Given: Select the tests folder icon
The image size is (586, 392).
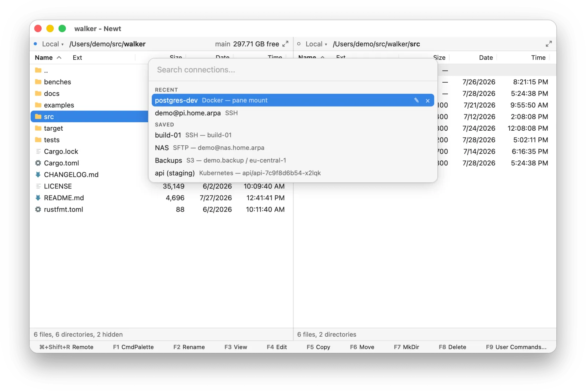Looking at the screenshot, I should [x=38, y=140].
